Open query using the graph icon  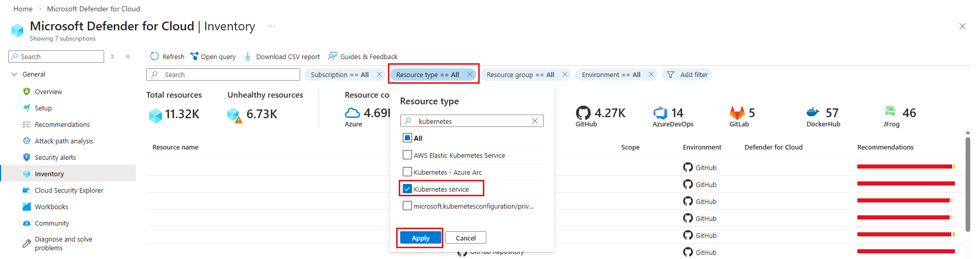(194, 57)
